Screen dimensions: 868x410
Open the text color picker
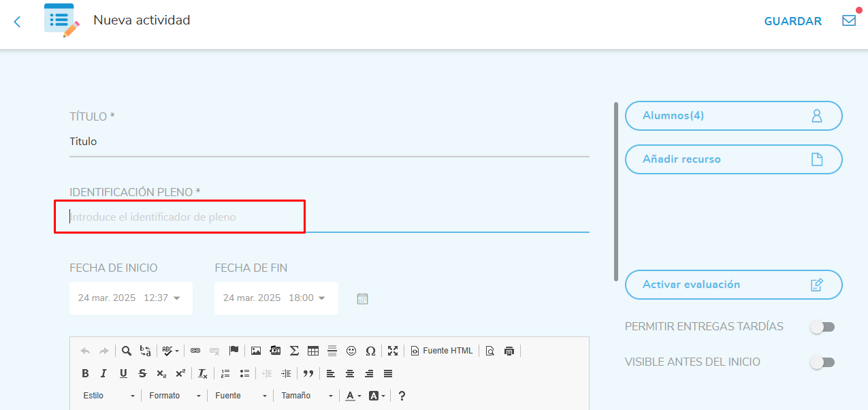[353, 396]
